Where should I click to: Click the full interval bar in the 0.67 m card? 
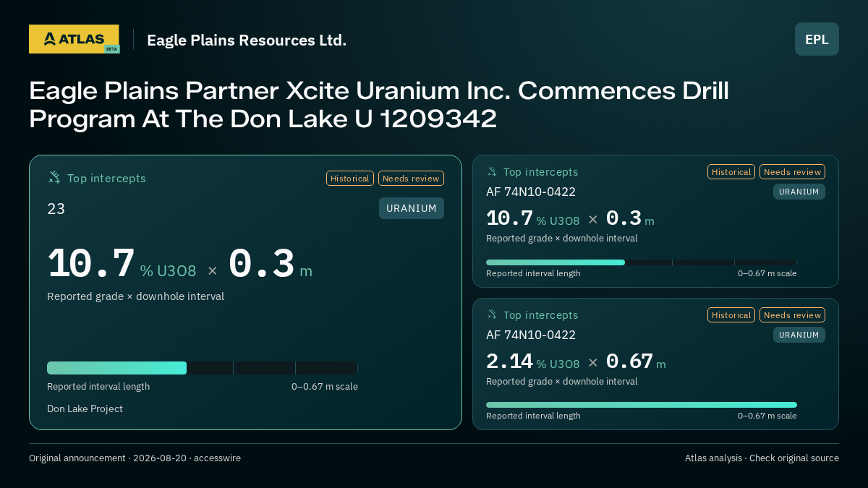tap(642, 405)
